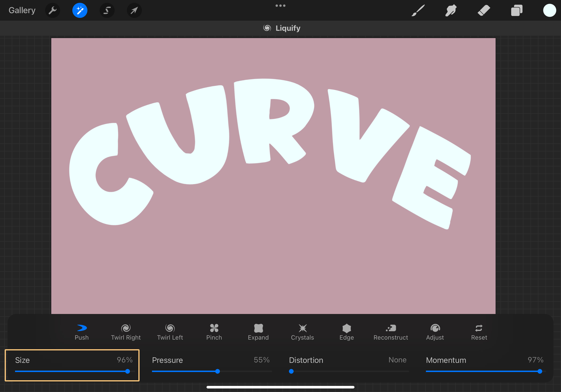This screenshot has height=392, width=561.
Task: Select the Push liquify mode
Action: (x=82, y=332)
